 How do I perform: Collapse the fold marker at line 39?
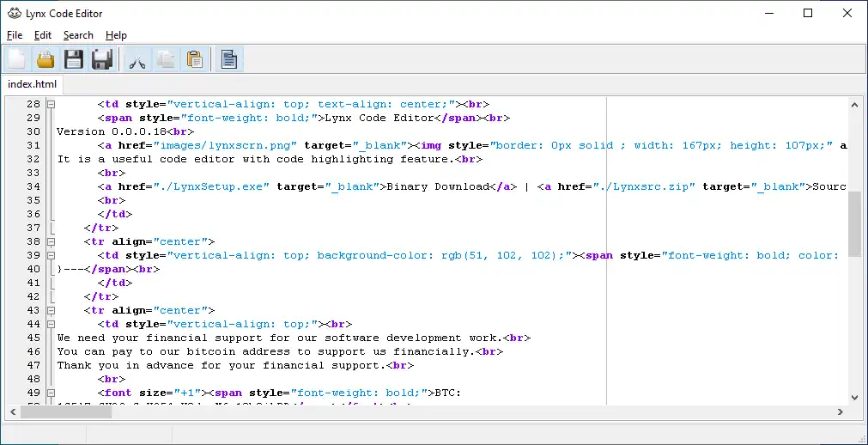tap(51, 255)
